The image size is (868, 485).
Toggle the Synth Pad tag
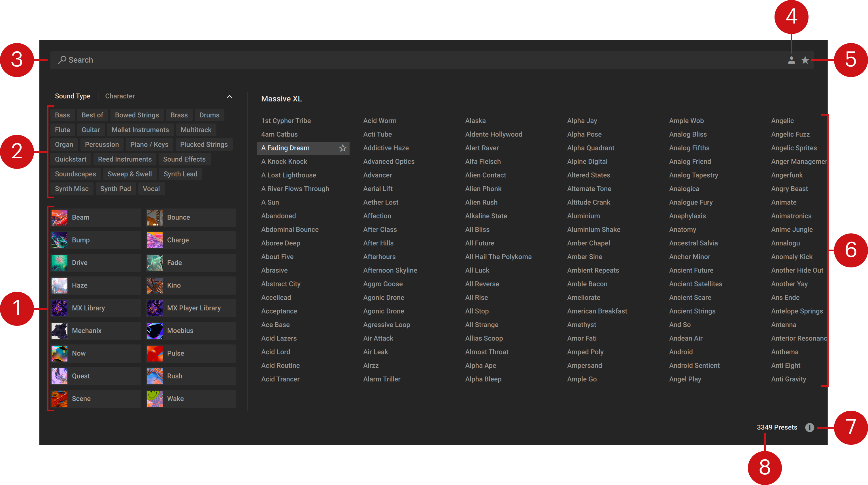[116, 189]
